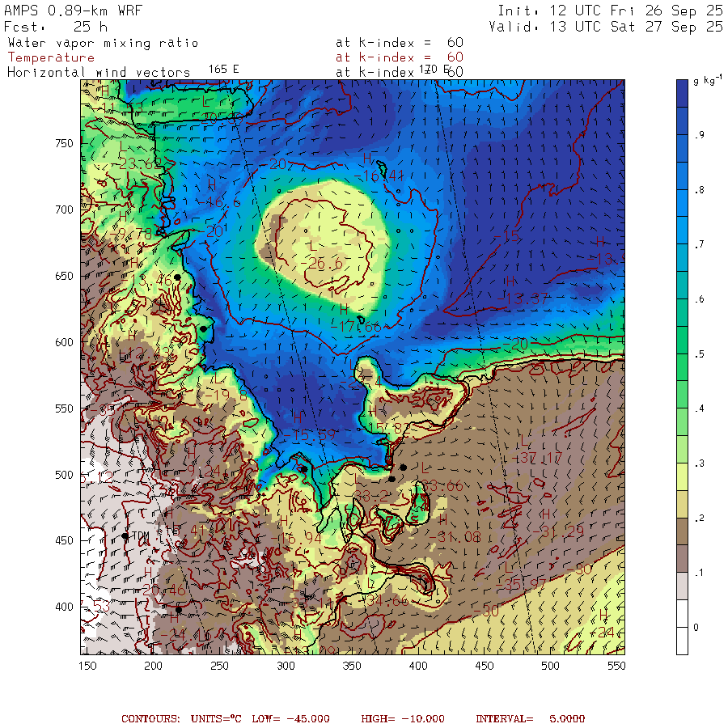The image size is (728, 728).
Task: Click the red 'Temperature' legend text
Action: click(51, 57)
